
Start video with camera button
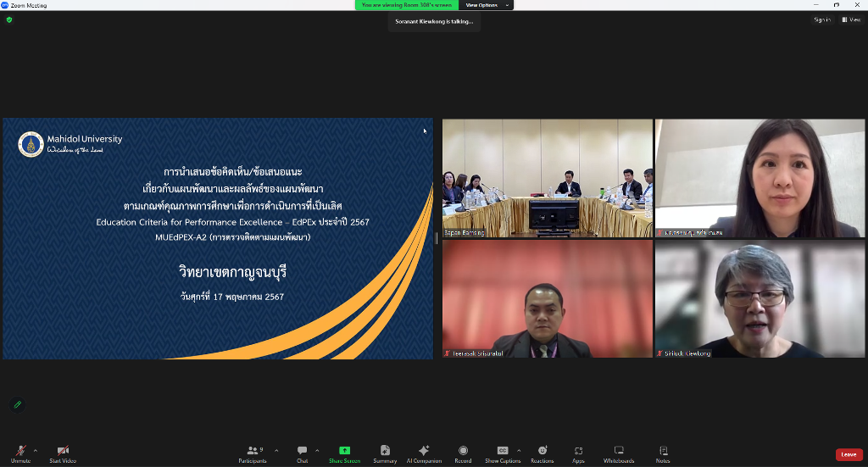(63, 453)
